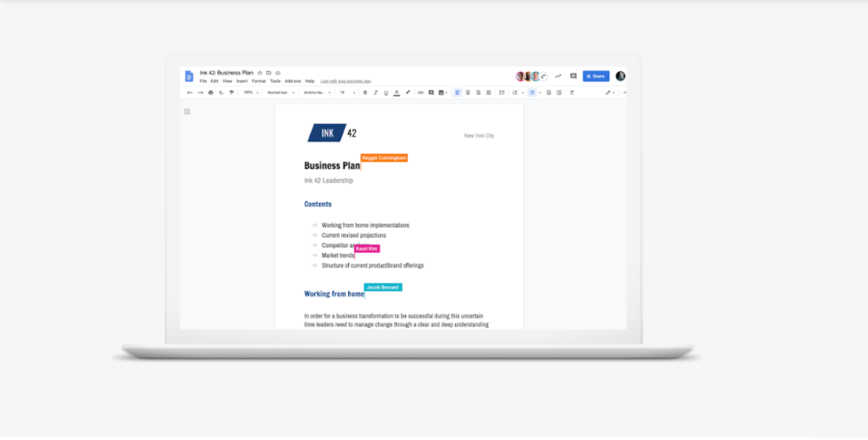Expand the Normal text style dropdown
Image resolution: width=868 pixels, height=440 pixels.
tap(280, 92)
